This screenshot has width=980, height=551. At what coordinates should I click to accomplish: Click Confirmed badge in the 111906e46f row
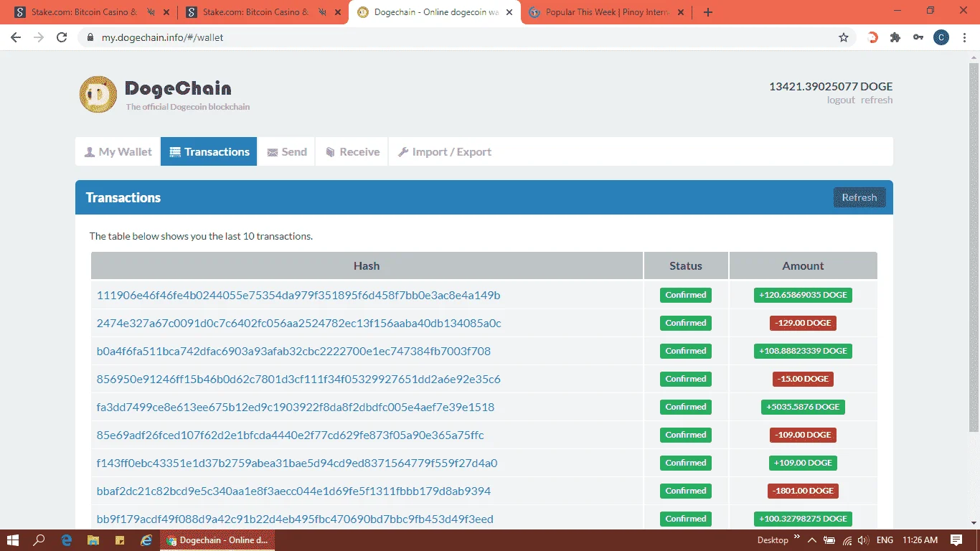click(686, 295)
